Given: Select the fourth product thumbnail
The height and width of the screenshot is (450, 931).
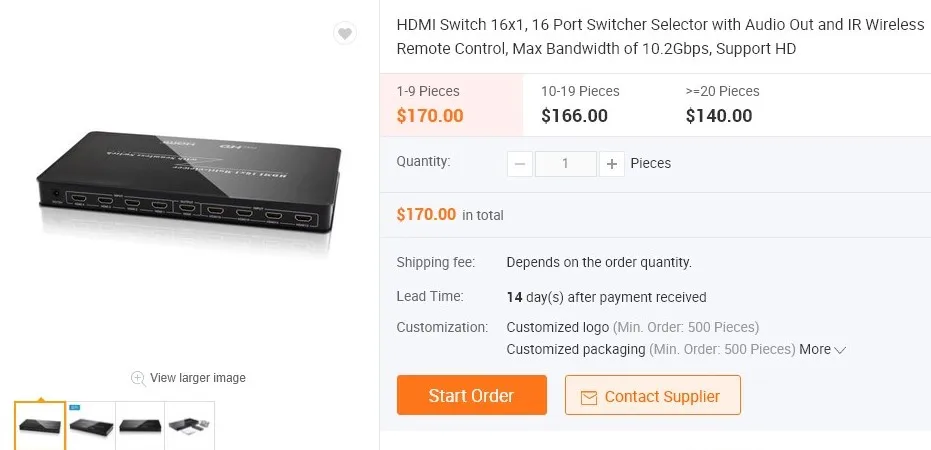Looking at the screenshot, I should pos(190,425).
